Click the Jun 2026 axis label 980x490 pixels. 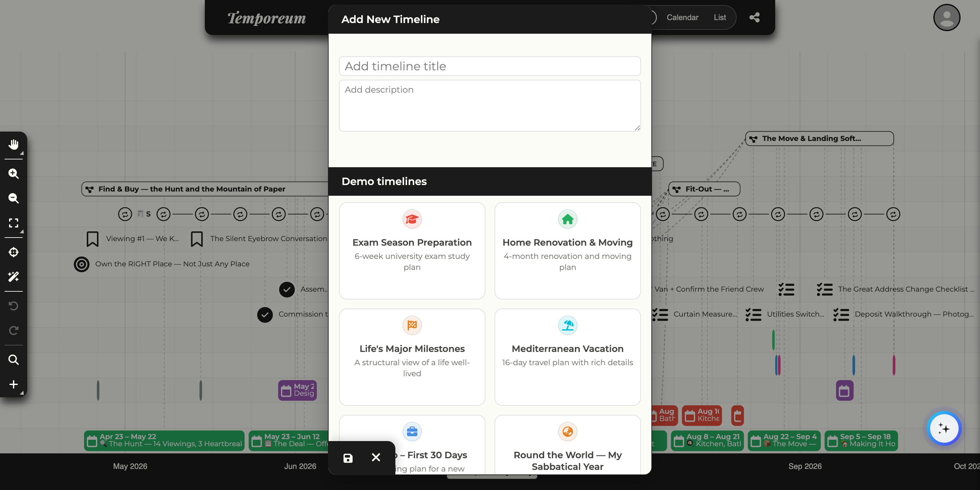(300, 466)
